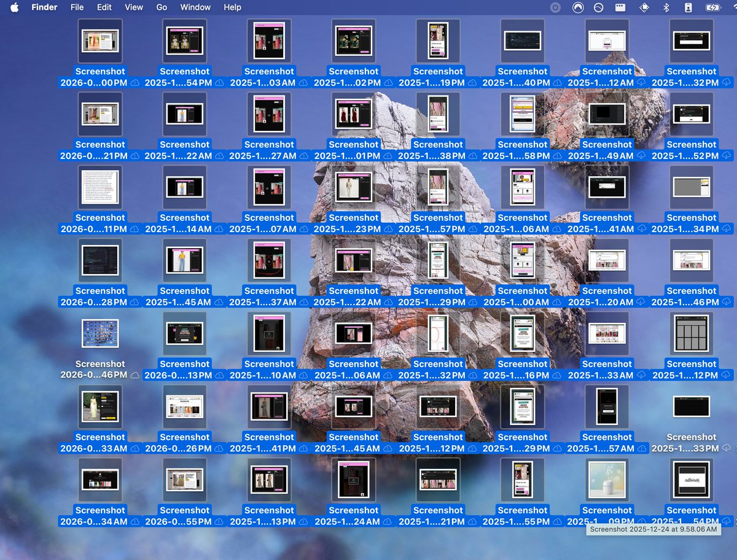737x560 pixels.
Task: Select the unselected black thumbnail above 2025-1....33 PM
Action: pyautogui.click(x=692, y=406)
